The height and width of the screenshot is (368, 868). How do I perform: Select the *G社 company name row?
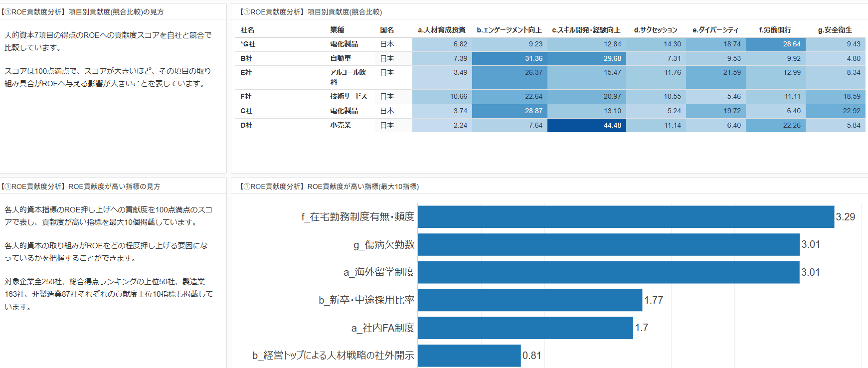[248, 44]
